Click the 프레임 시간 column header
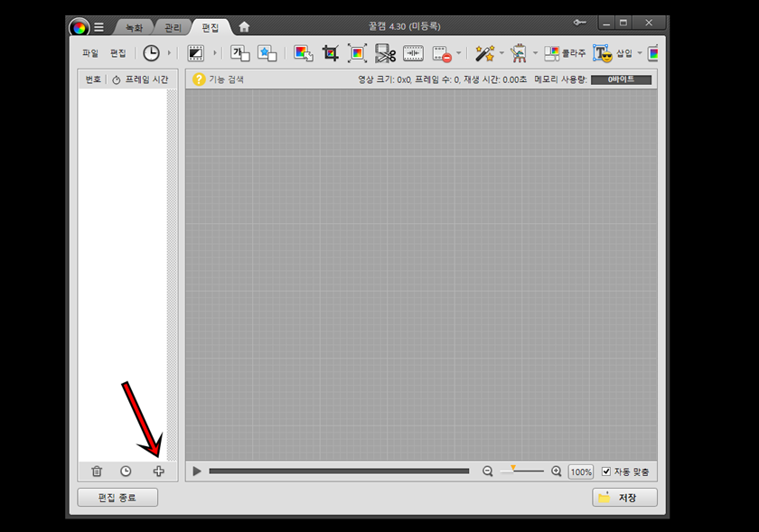759x532 pixels. pyautogui.click(x=141, y=79)
